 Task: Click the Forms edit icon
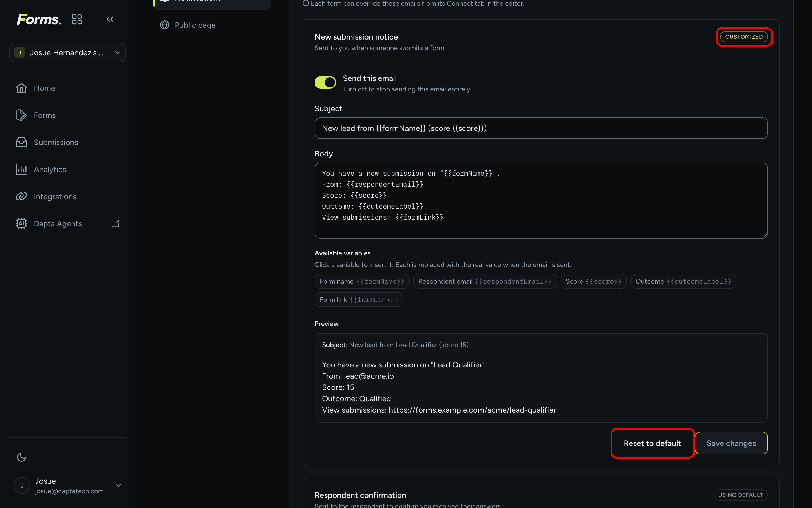pyautogui.click(x=21, y=115)
